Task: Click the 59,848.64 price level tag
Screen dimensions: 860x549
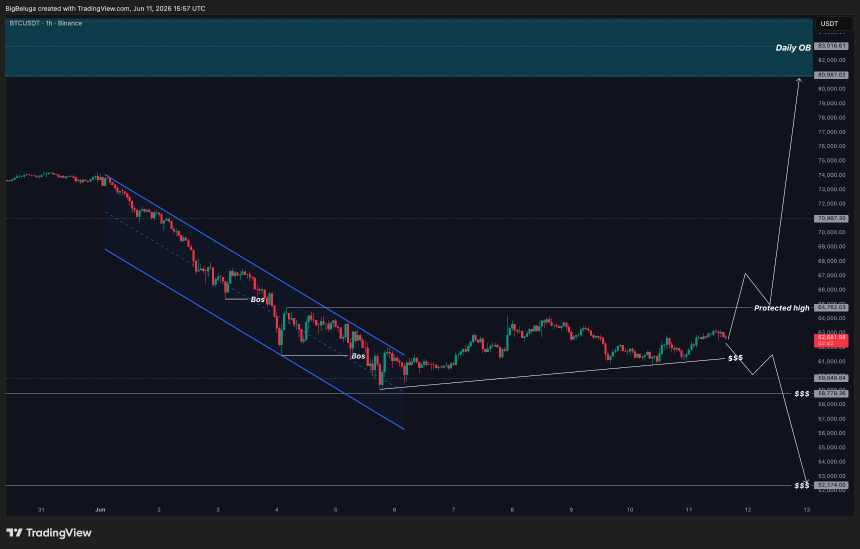Action: click(x=831, y=378)
